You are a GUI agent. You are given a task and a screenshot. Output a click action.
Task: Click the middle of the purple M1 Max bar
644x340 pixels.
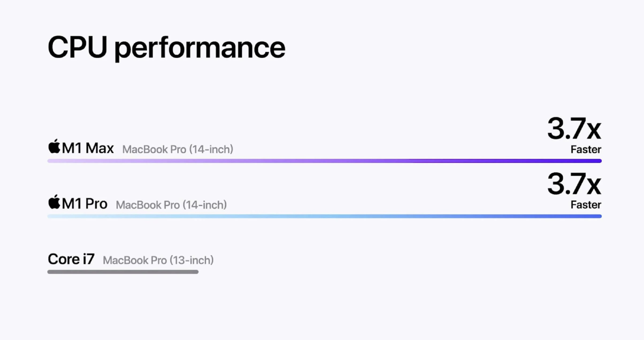(325, 161)
